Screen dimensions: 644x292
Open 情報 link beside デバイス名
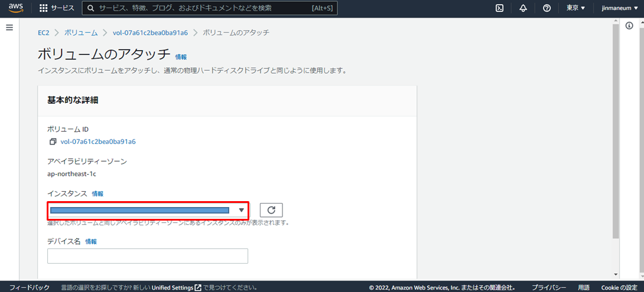[91, 241]
